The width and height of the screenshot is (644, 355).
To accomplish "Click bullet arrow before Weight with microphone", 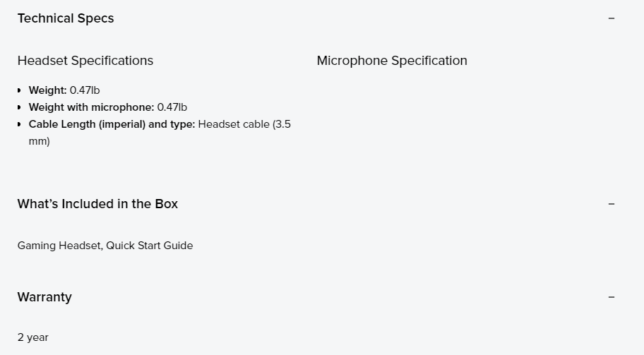I will 19,107.
